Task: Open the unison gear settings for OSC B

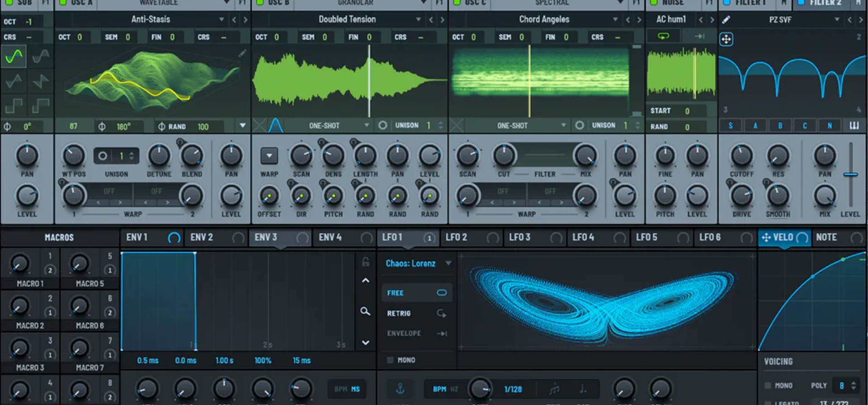Action: tap(382, 125)
